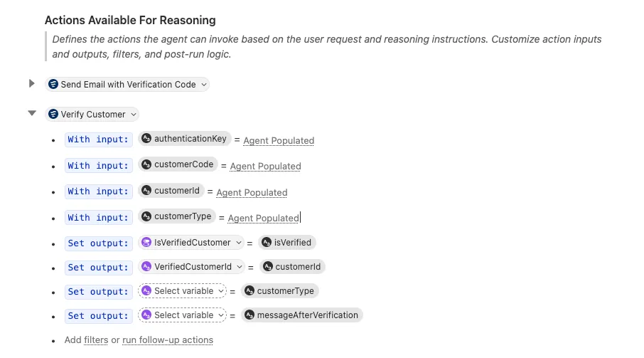Click the filters link
Viewport: 644px width, 358px height.
tap(96, 340)
